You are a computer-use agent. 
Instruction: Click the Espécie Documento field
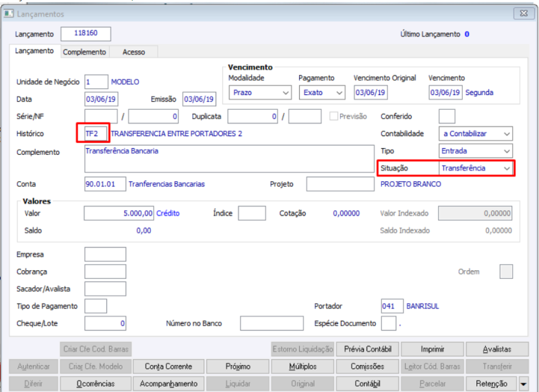pos(389,323)
